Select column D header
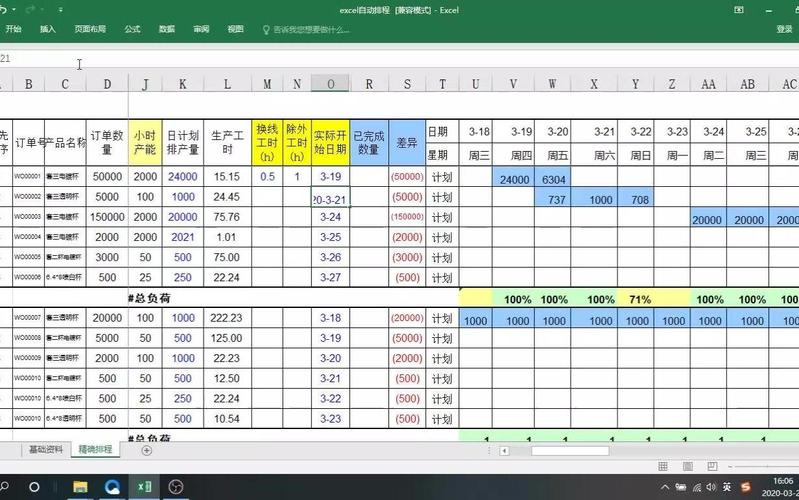Viewport: 799px width, 500px height. [x=107, y=84]
